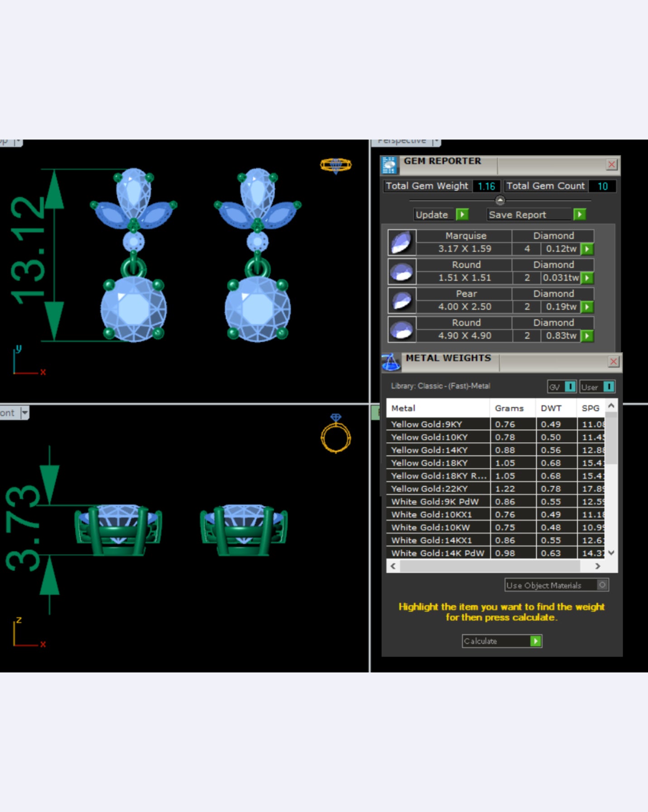Collapse Gem Reporter totals with up arrow
648x812 pixels.
point(500,200)
